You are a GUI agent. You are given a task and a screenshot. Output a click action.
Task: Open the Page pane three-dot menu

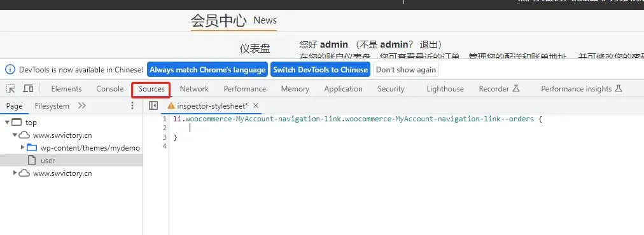[x=132, y=106]
